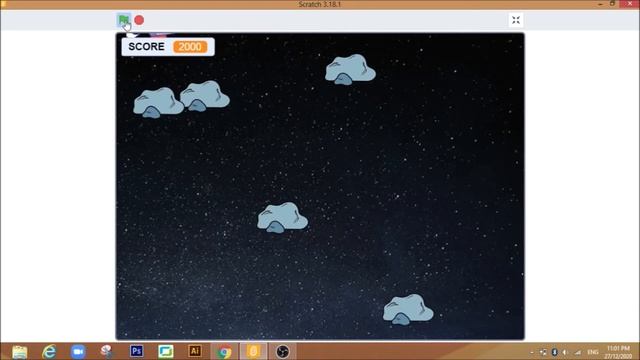The height and width of the screenshot is (360, 640).
Task: Click the lowest rock sprite on the stage
Action: 408,309
